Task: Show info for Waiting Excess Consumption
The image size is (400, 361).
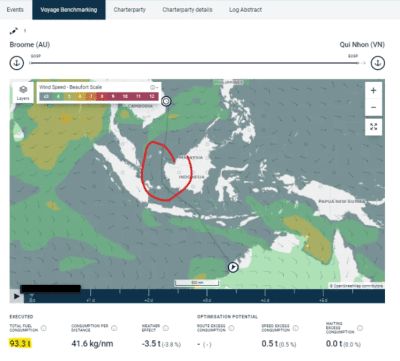Action: tap(360, 328)
